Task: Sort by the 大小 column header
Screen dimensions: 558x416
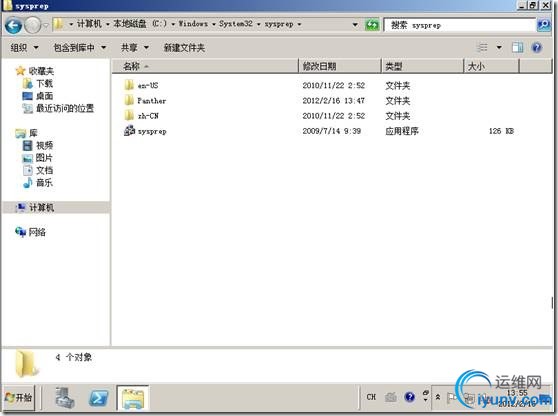Action: (x=491, y=66)
